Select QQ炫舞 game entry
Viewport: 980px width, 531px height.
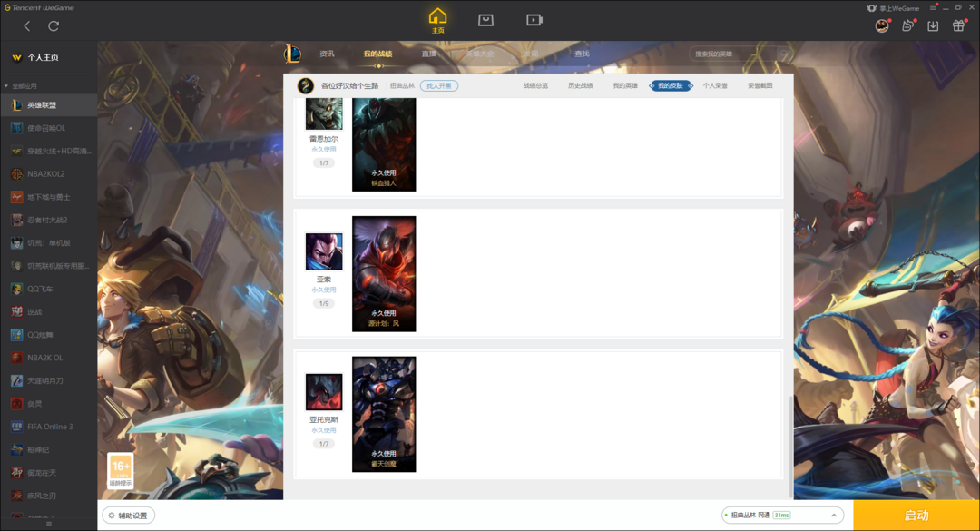(49, 335)
